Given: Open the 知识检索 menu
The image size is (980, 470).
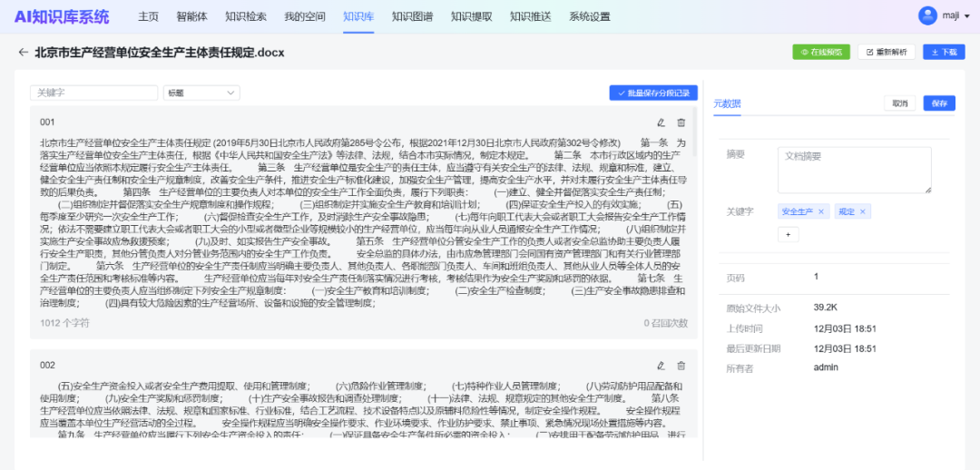Looking at the screenshot, I should (246, 17).
